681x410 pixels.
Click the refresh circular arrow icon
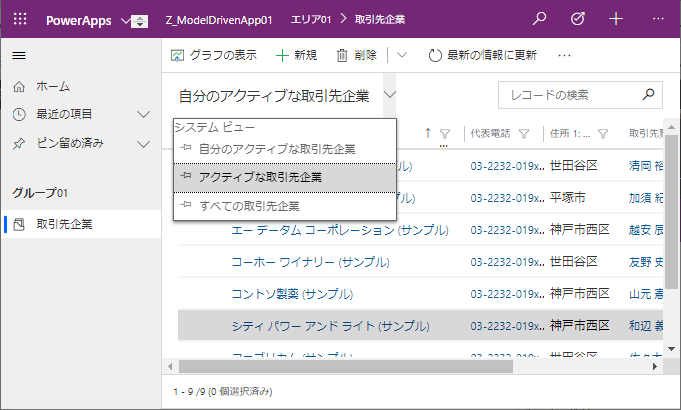pyautogui.click(x=435, y=56)
